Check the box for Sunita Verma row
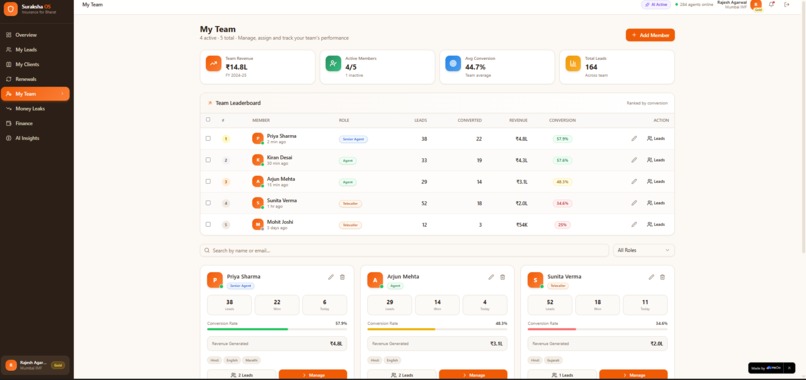Screen dimensions: 806x380 click(208, 203)
